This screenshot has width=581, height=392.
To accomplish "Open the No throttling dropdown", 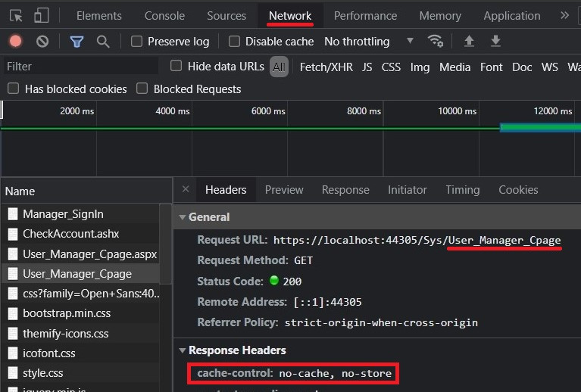I will [x=369, y=42].
